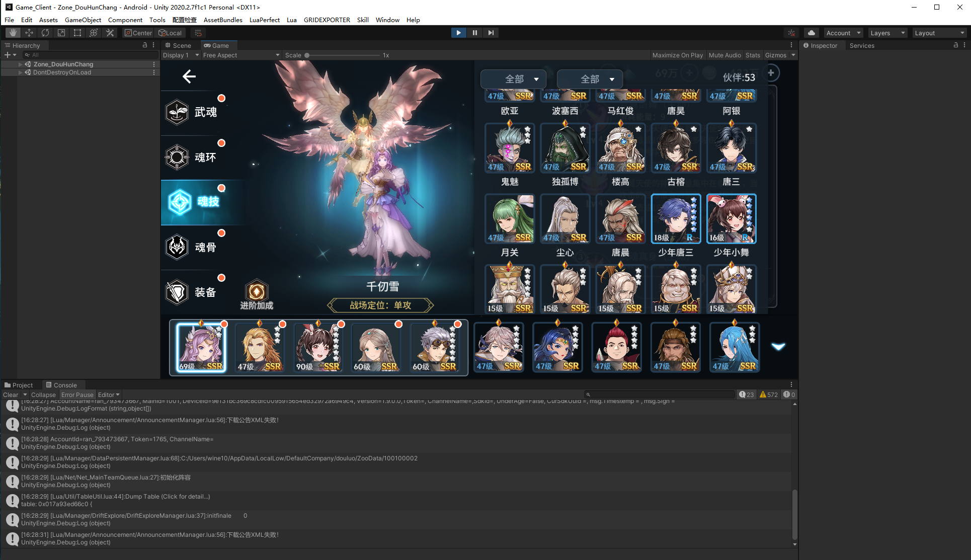Screen dimensions: 971x560
Task: Open the Free Aspect dropdown
Action: tap(240, 55)
